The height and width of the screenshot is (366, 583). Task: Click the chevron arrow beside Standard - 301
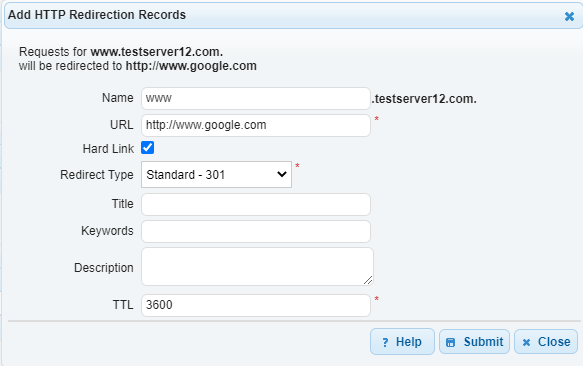tap(282, 174)
